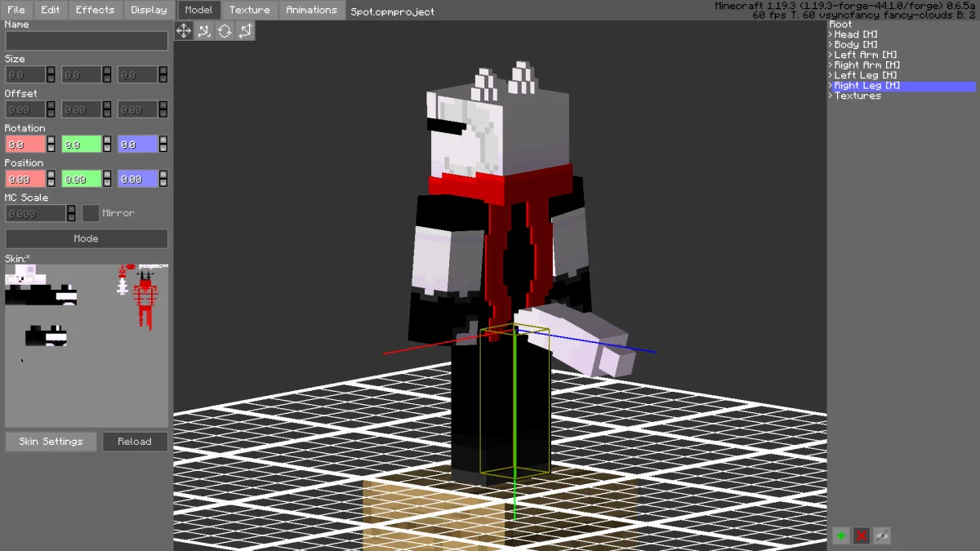
Task: Select the Root tree entry
Action: (840, 24)
